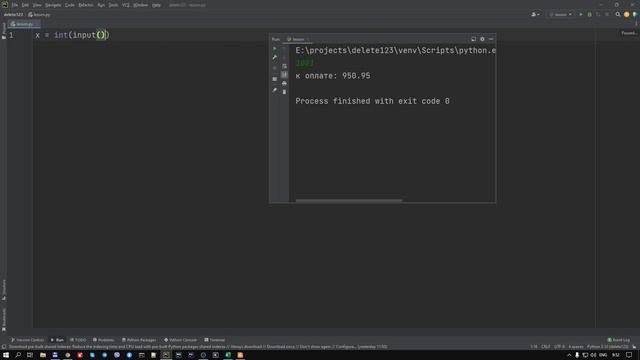
Task: Open Run tool window tab at bottom
Action: [57, 340]
